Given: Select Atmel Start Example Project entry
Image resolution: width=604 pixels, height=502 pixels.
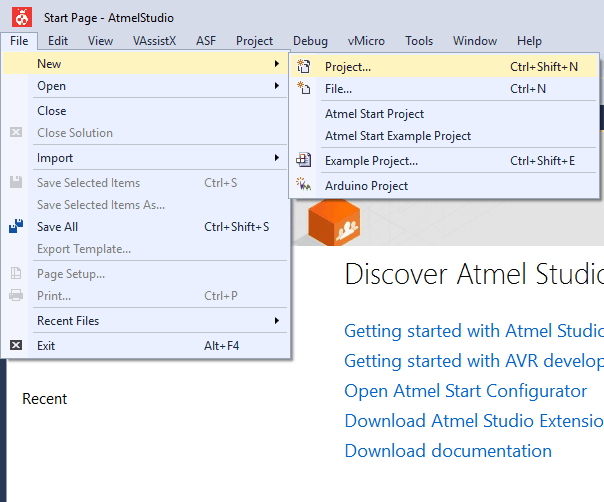Looking at the screenshot, I should pyautogui.click(x=444, y=136).
